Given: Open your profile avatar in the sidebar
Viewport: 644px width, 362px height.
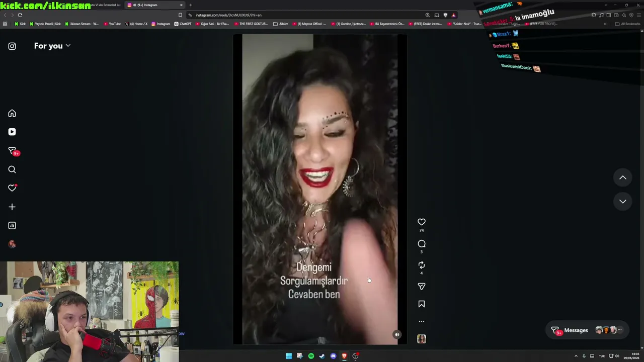Looking at the screenshot, I should click(x=12, y=244).
